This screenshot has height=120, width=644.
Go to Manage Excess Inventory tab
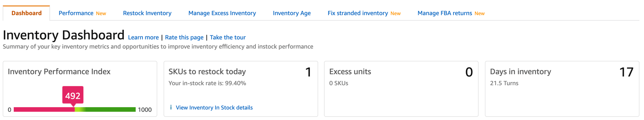click(x=222, y=13)
